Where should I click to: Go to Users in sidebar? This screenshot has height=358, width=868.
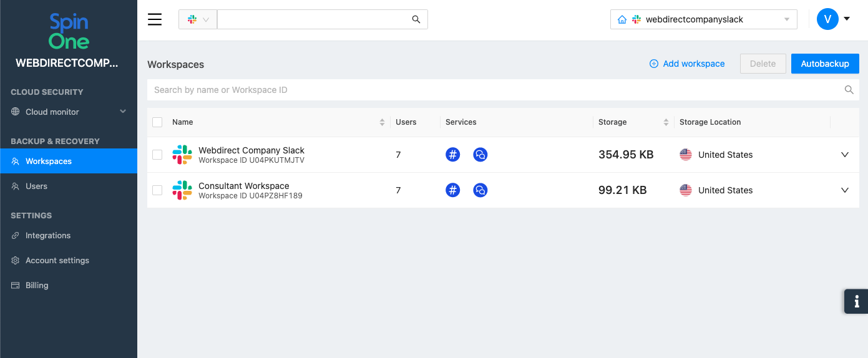click(x=36, y=186)
